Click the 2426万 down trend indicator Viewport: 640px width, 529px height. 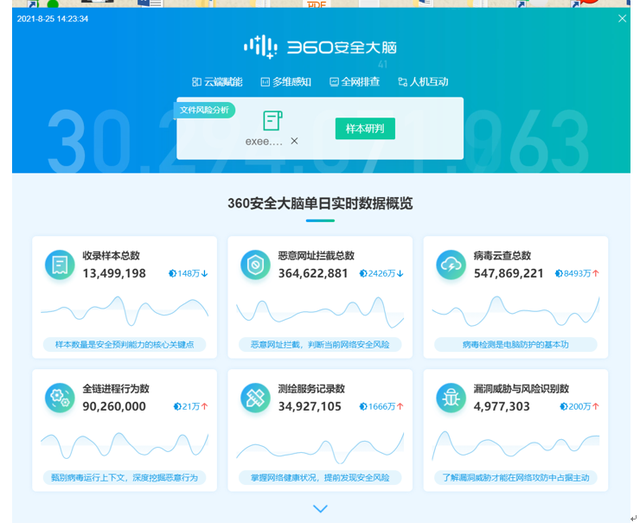(382, 273)
